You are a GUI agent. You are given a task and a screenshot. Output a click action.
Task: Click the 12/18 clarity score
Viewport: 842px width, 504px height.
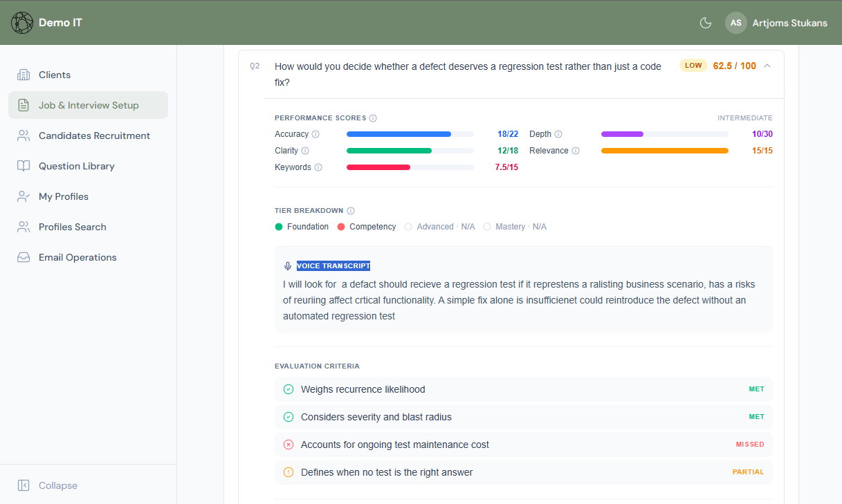click(508, 151)
